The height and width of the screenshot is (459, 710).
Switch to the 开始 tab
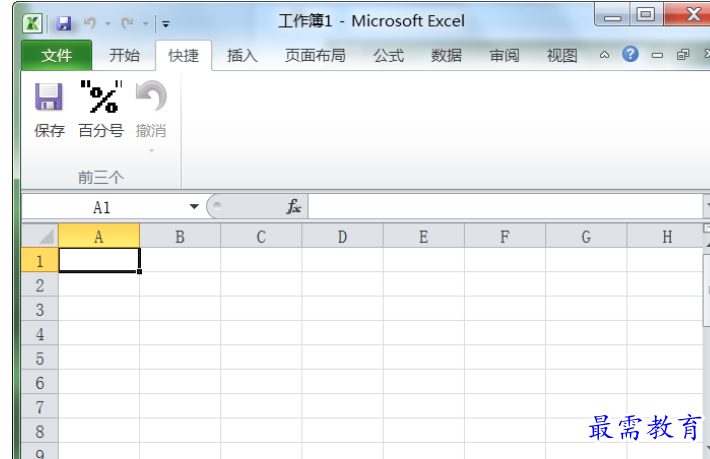[x=124, y=55]
